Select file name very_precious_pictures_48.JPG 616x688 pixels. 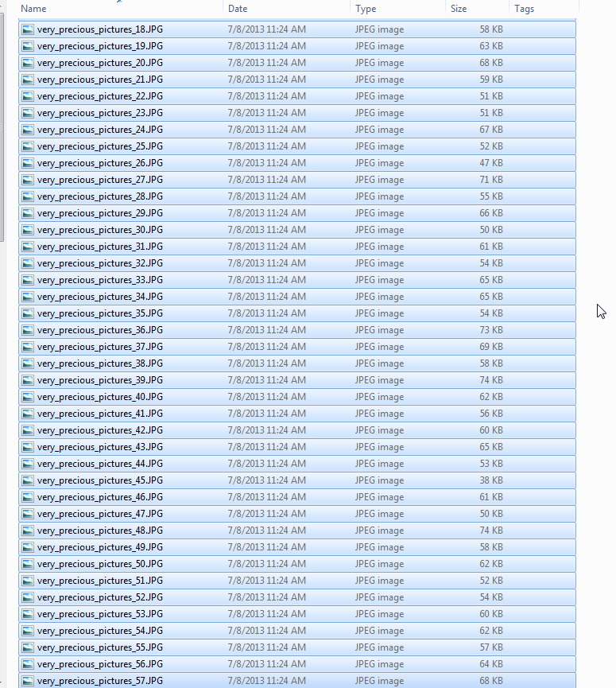click(100, 530)
